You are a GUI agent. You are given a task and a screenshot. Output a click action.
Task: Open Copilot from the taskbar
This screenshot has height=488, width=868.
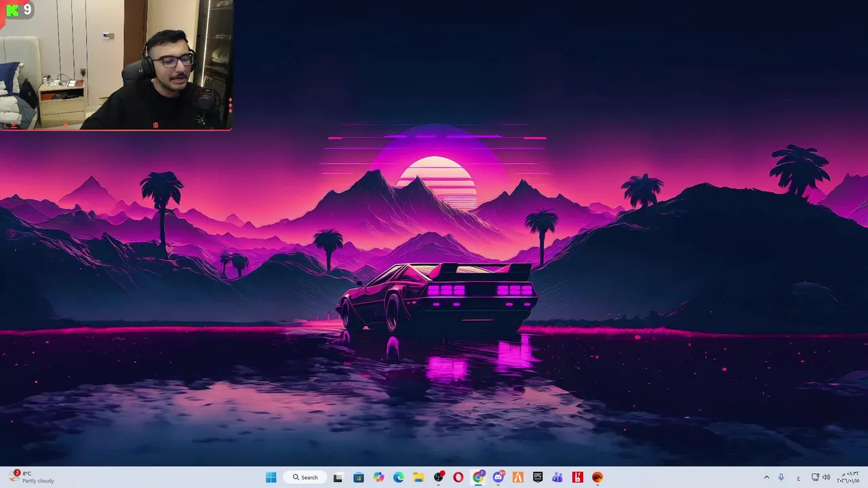(378, 477)
